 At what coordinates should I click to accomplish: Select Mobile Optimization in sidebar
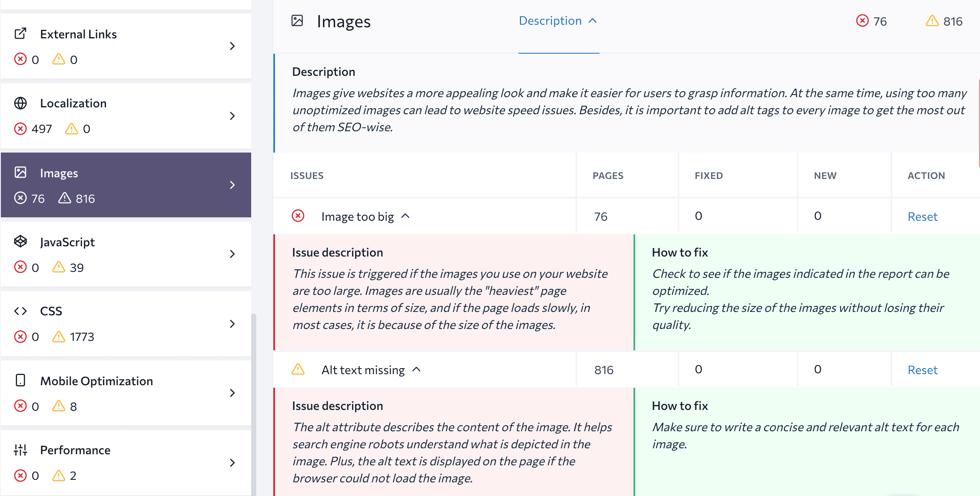click(126, 393)
